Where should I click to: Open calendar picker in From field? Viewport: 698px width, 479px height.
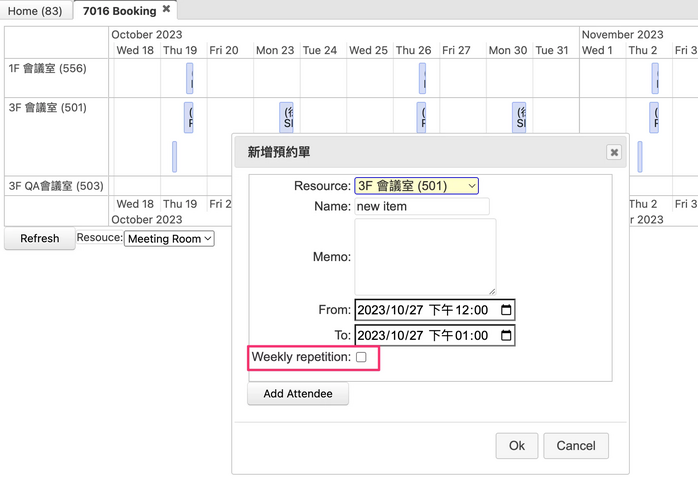pyautogui.click(x=506, y=310)
